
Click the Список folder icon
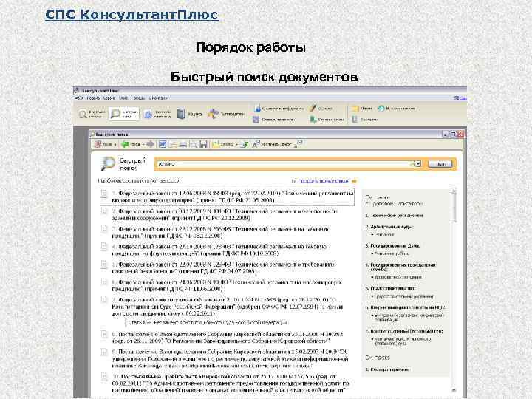coord(215,144)
